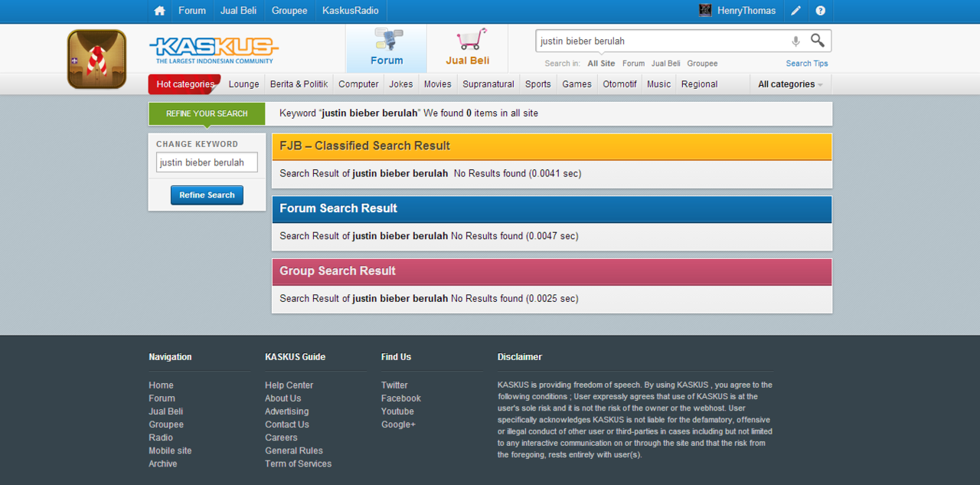Open Facebook link under Find Us
Viewport: 980px width, 485px height.
coord(401,398)
